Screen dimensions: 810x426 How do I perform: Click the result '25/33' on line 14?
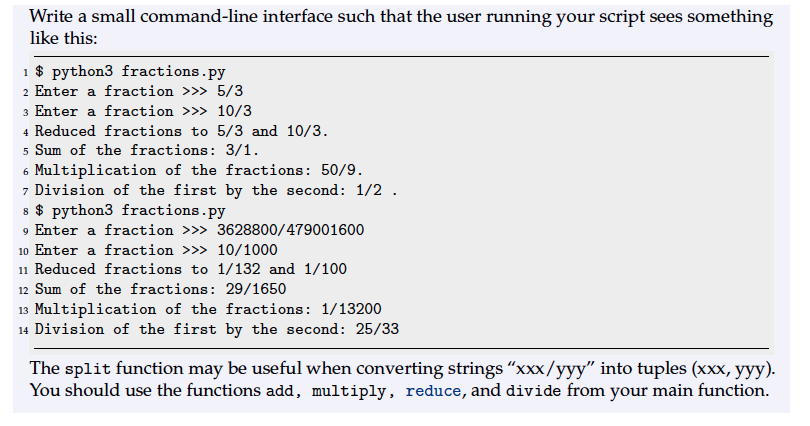tap(377, 329)
